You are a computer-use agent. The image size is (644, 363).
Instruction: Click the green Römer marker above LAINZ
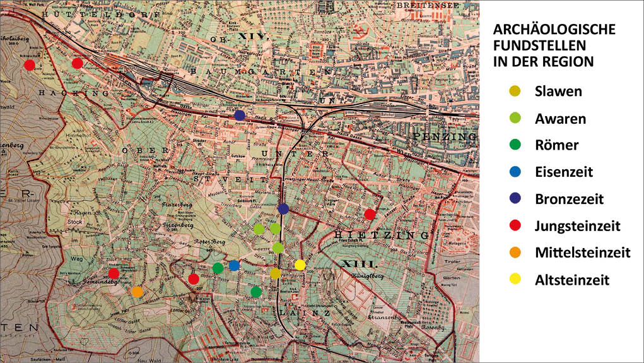pyautogui.click(x=256, y=292)
